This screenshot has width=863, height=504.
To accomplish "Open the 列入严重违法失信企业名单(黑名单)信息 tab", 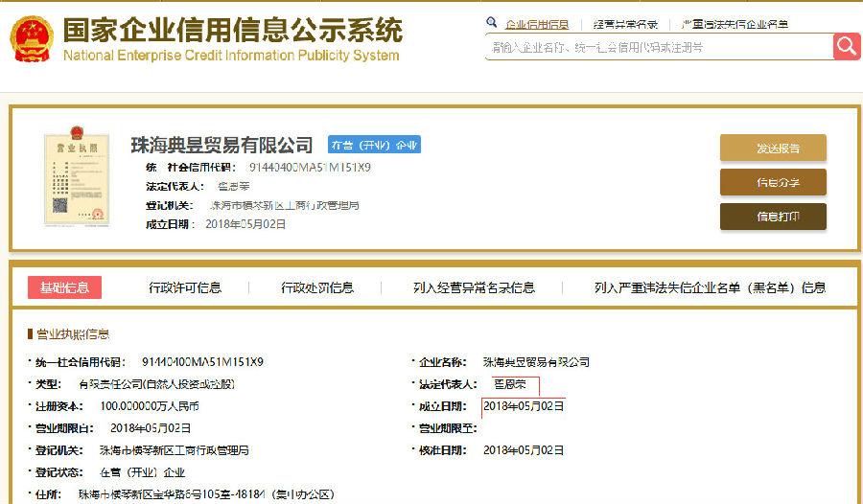I will [710, 287].
